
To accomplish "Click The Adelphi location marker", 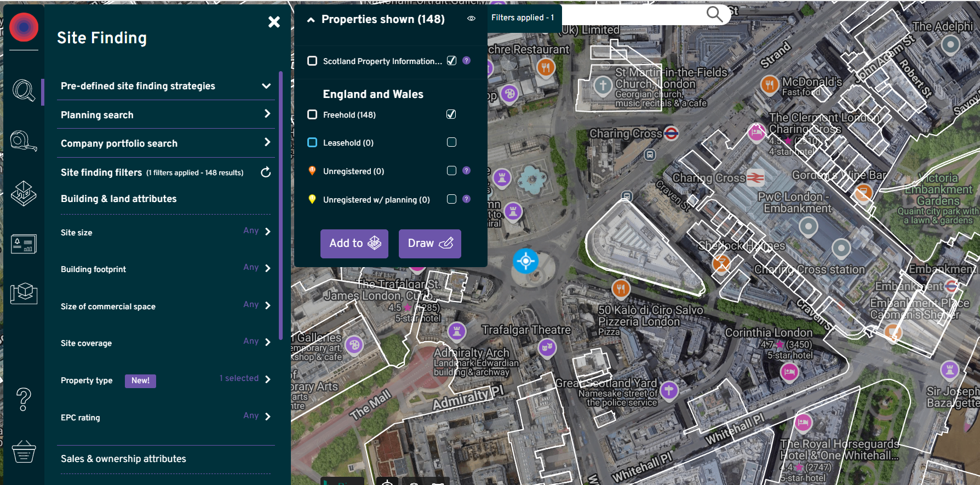I will [x=950, y=44].
